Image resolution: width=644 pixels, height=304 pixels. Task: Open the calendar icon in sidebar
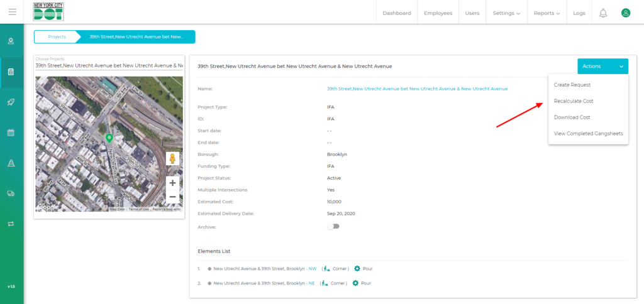point(11,133)
